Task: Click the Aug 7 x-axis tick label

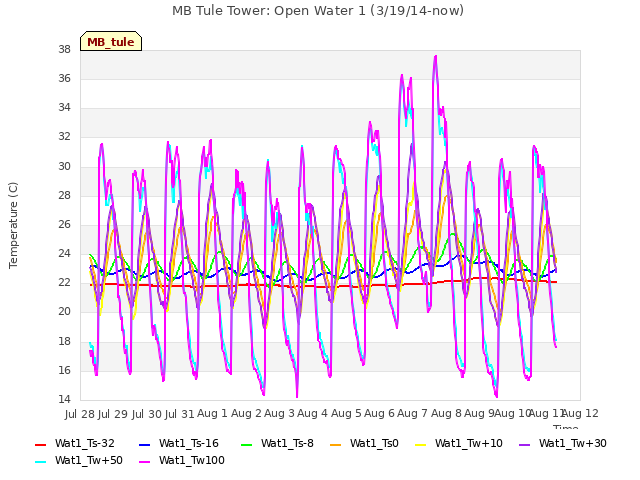Action: (412, 413)
